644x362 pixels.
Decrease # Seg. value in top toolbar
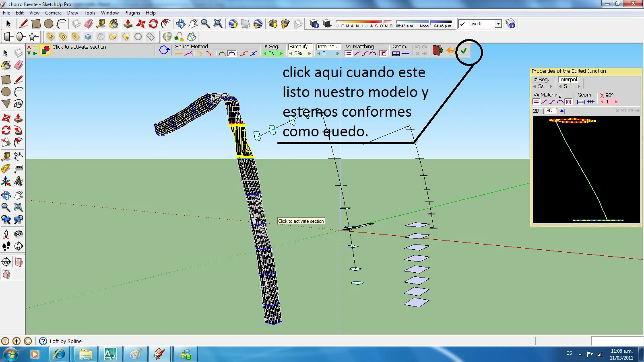(x=265, y=53)
